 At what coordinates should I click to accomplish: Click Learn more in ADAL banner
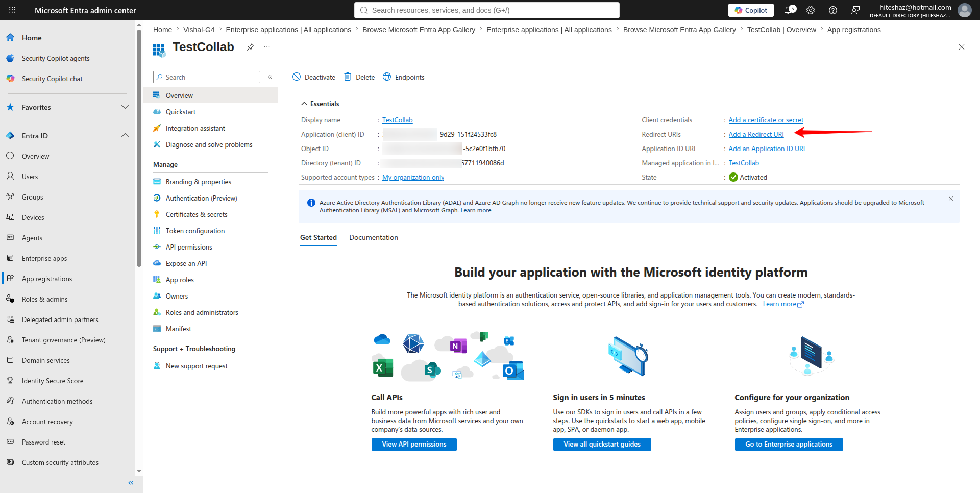[476, 210]
